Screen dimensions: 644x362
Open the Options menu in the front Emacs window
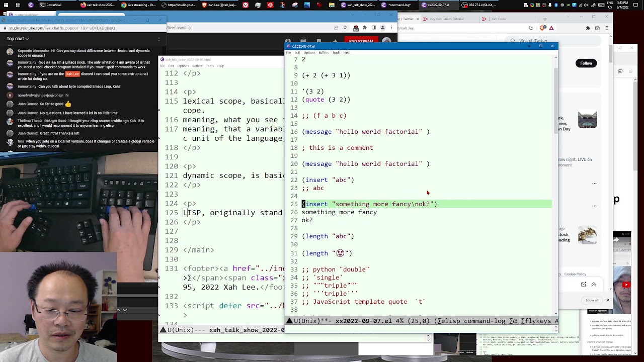(x=309, y=52)
